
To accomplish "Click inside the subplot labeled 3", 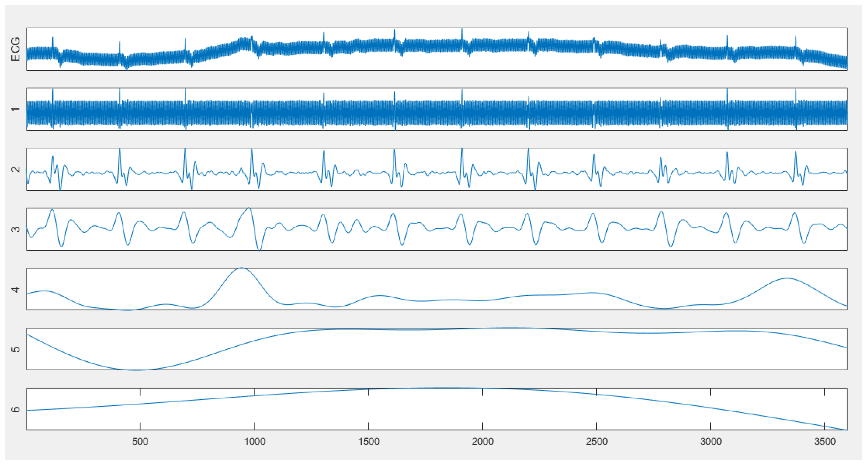I will (x=437, y=229).
